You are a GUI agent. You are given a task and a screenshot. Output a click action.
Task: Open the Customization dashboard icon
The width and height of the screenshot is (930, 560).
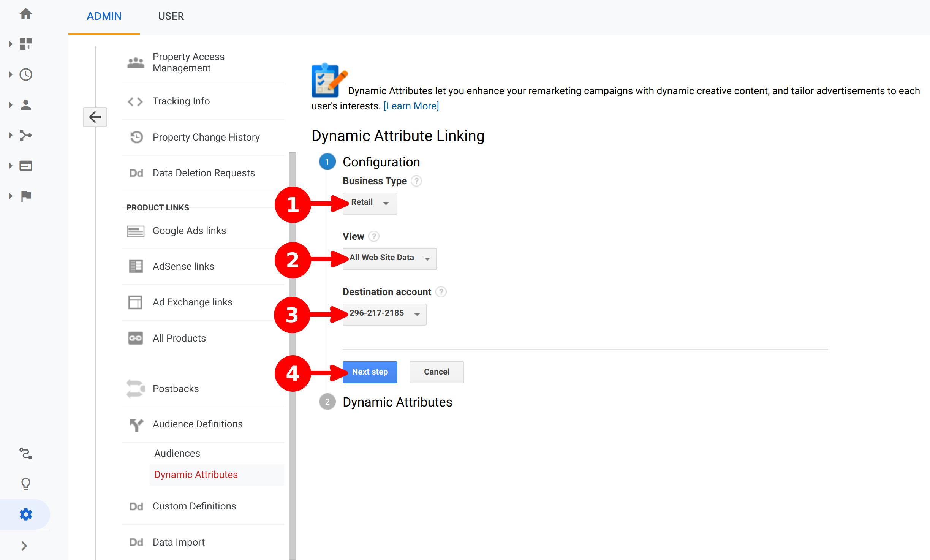pyautogui.click(x=26, y=44)
